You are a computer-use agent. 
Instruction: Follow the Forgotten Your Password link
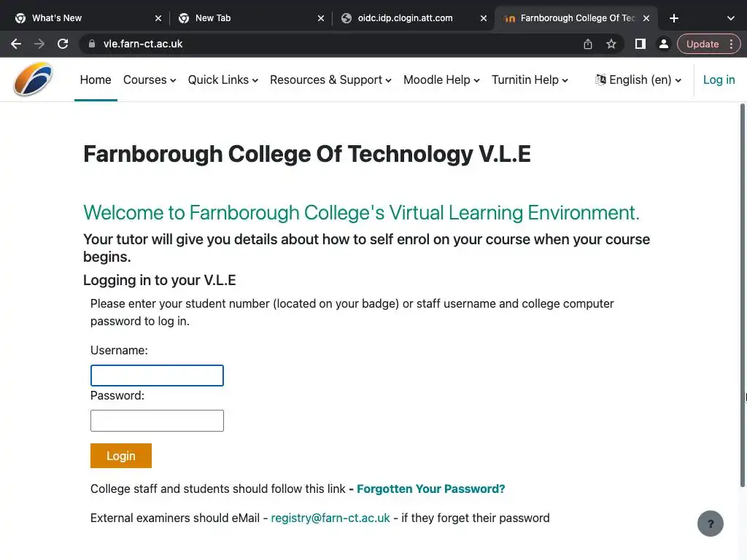click(430, 489)
